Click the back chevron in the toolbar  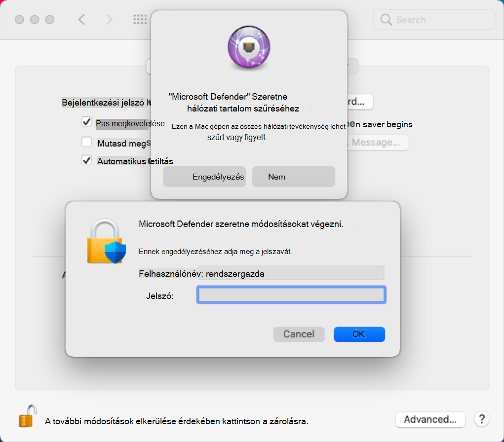tap(81, 20)
